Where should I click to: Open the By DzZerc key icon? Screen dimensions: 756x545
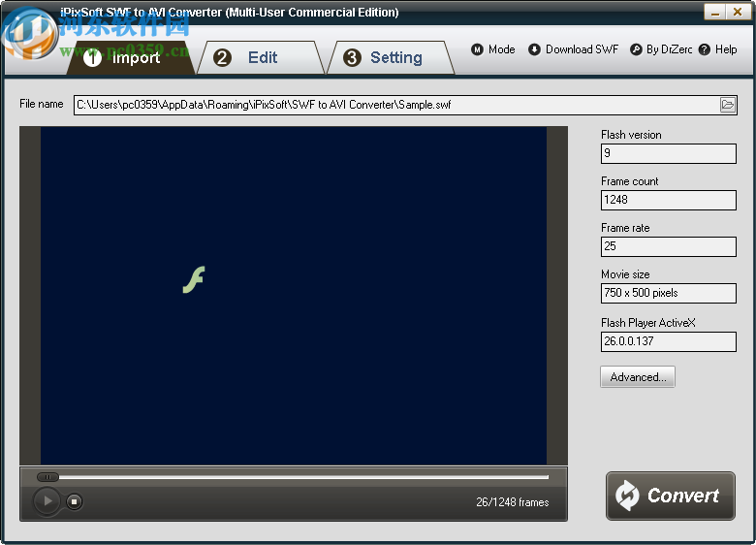click(636, 49)
